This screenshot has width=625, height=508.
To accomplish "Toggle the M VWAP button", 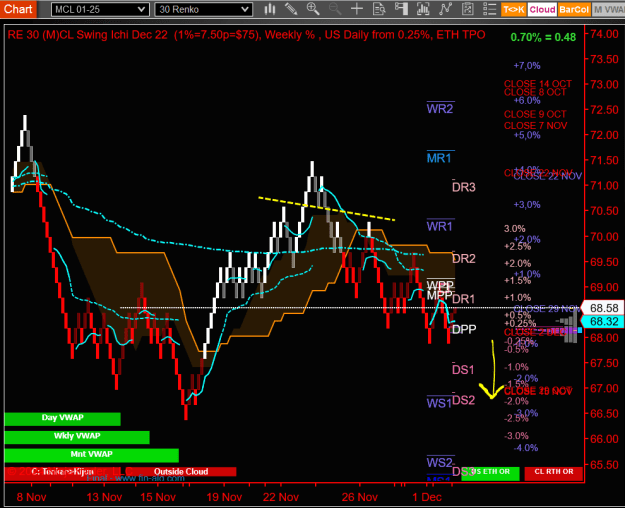I will (x=608, y=10).
